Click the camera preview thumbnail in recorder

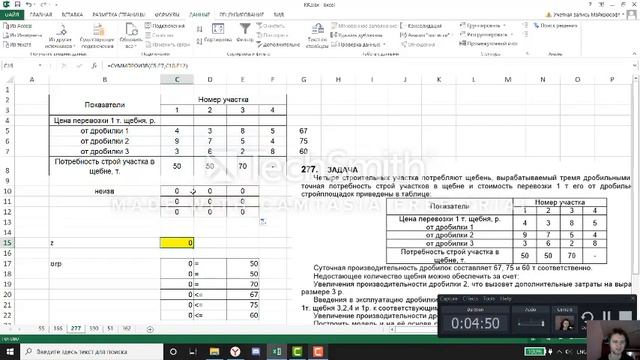coord(564,324)
